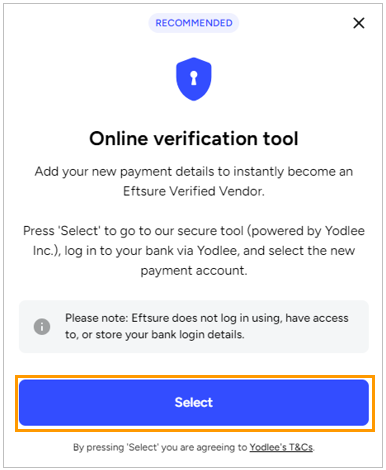Image resolution: width=386 pixels, height=470 pixels.
Task: Open Yodlee's T&Cs link
Action: tap(281, 447)
